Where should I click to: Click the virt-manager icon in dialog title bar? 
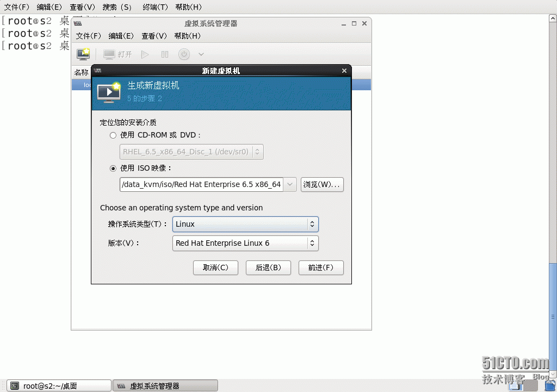click(98, 71)
